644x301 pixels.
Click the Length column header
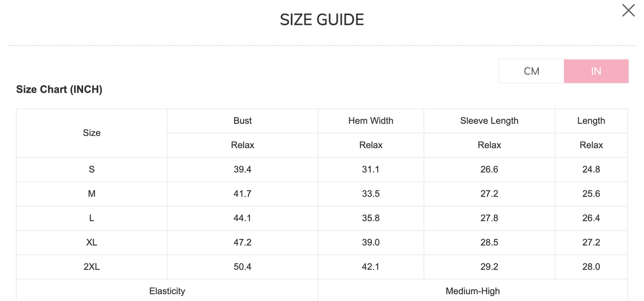[591, 121]
